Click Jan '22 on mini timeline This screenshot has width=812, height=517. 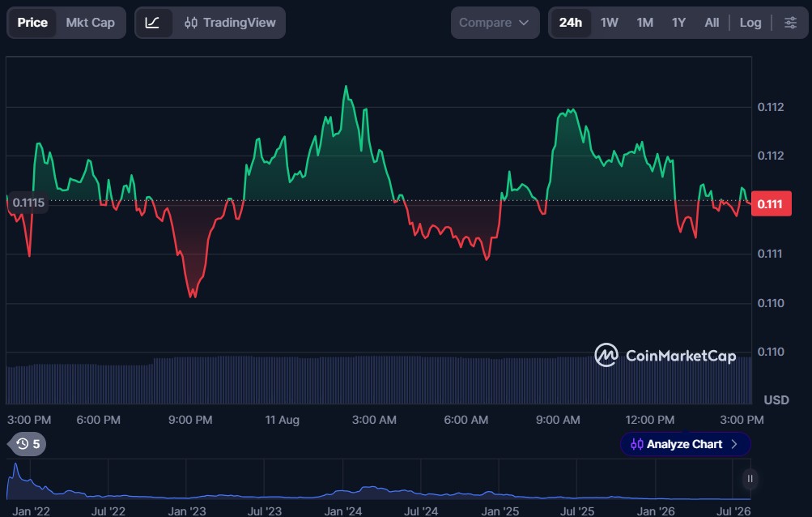pyautogui.click(x=31, y=511)
